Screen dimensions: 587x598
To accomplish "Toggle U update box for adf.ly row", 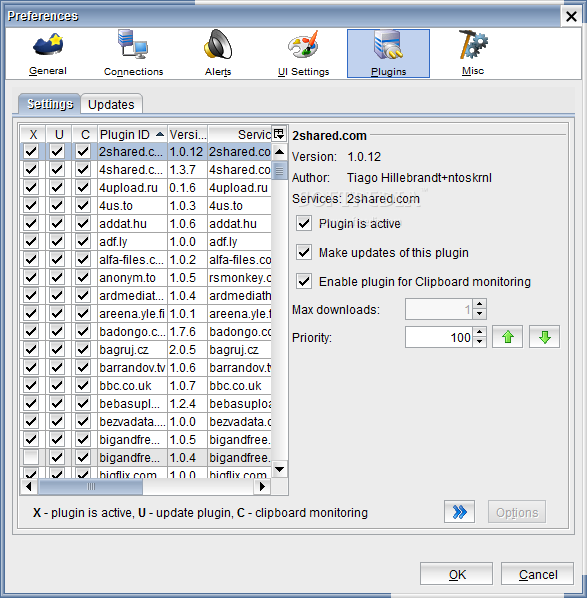I will coord(57,241).
